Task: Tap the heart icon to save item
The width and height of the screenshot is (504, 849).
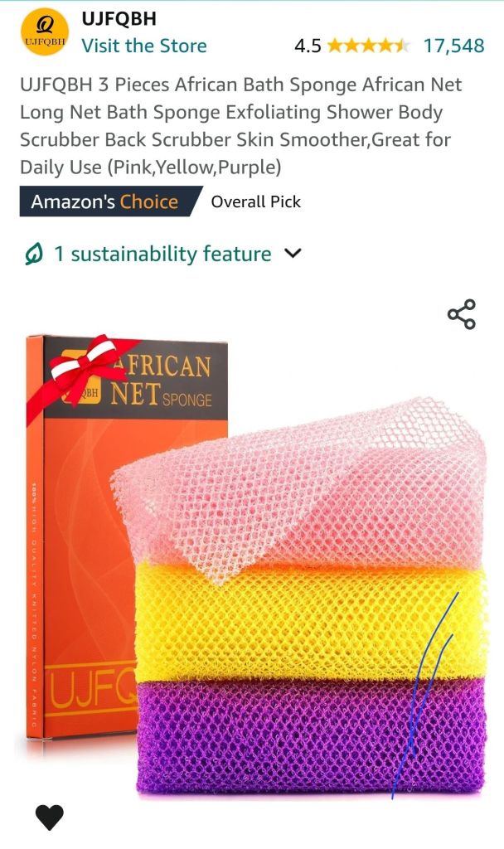Action: pos(49,817)
